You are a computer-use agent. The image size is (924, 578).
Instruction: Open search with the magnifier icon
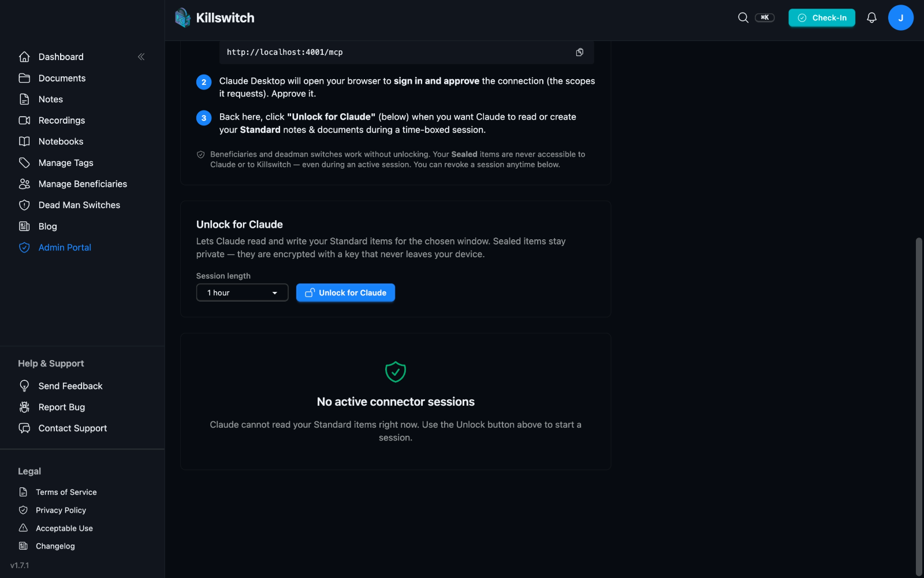pos(743,17)
